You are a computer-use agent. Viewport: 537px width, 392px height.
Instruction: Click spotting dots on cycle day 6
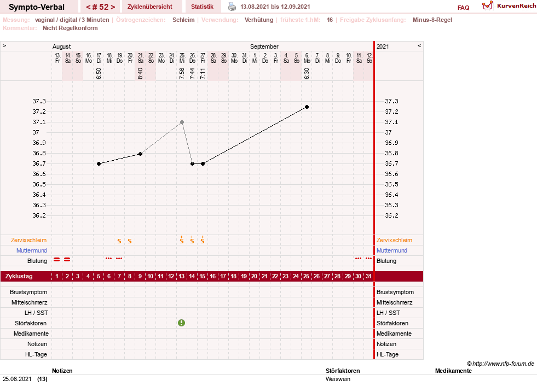pyautogui.click(x=108, y=259)
